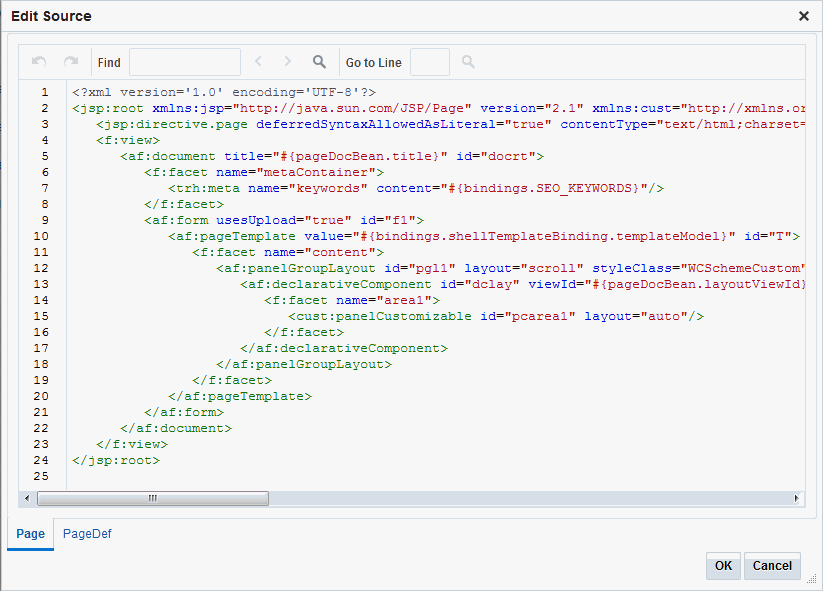Click the af:pageTemplate value line
The image size is (823, 591).
tap(484, 236)
